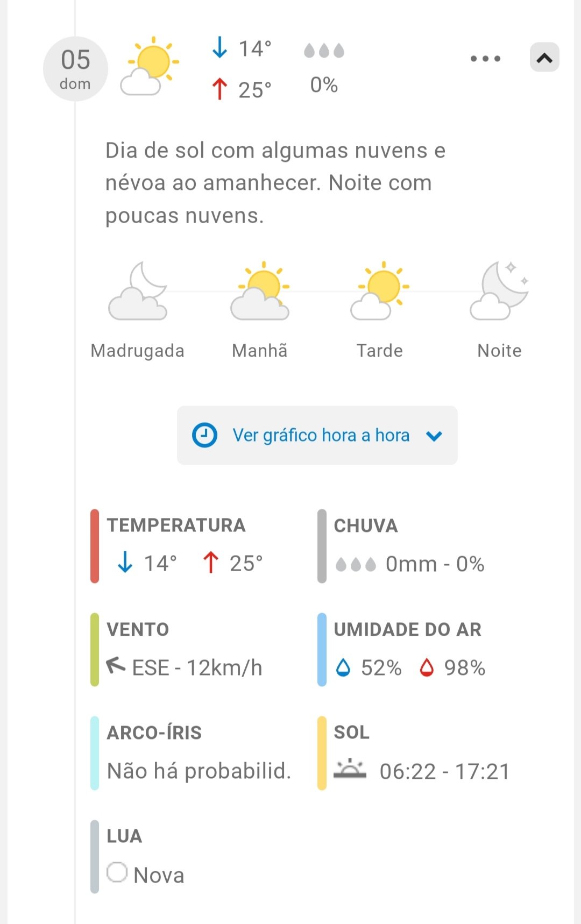Screen dimensions: 581x924
Task: Click the raindrops icon beside 0mm
Action: point(356,564)
